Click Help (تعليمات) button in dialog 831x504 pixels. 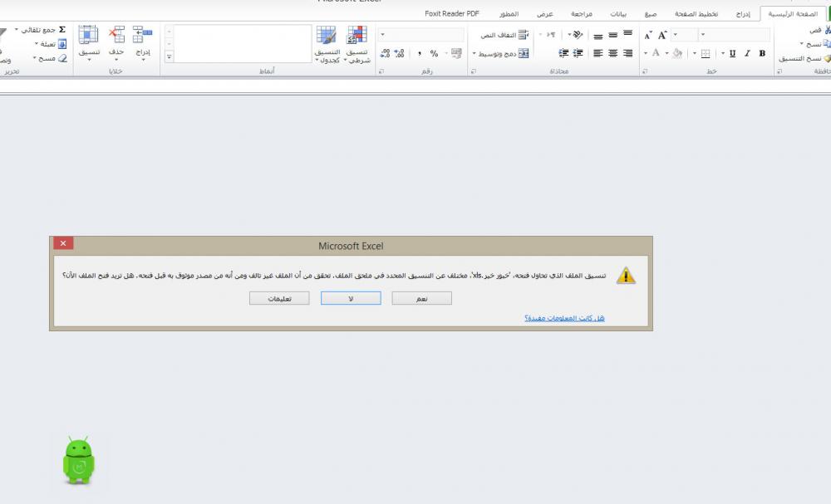tap(279, 299)
